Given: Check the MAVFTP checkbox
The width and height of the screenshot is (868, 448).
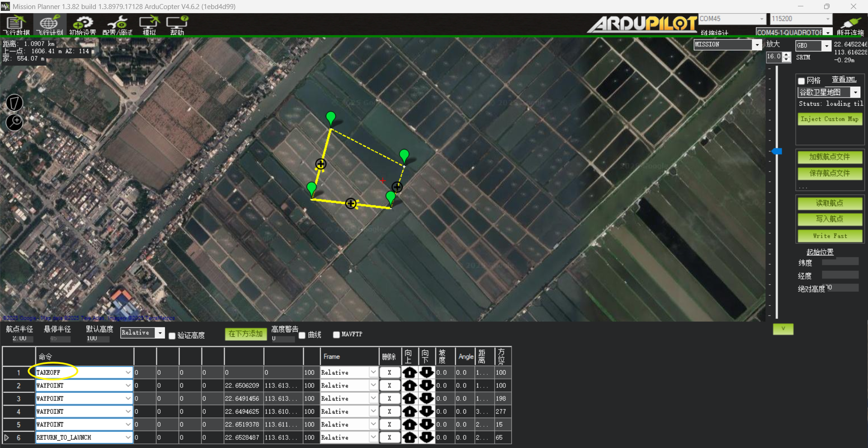Looking at the screenshot, I should 336,335.
